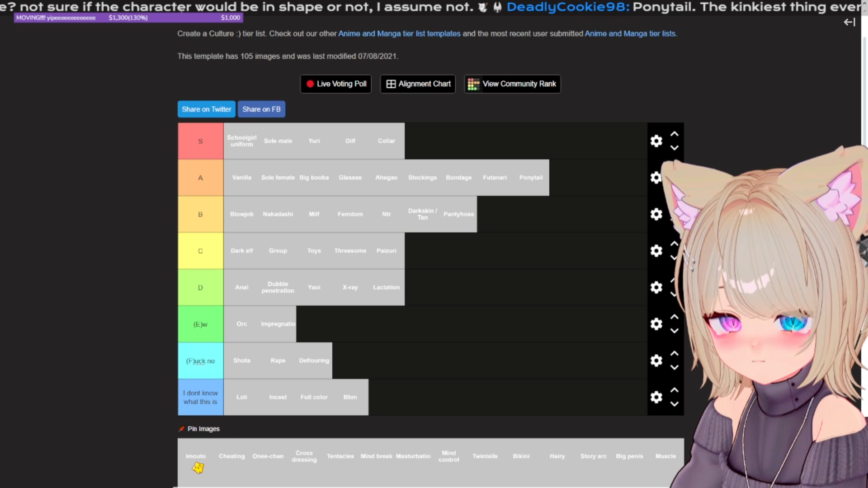The image size is (868, 488).
Task: Select the Stockings tile in A tier
Action: 423,178
